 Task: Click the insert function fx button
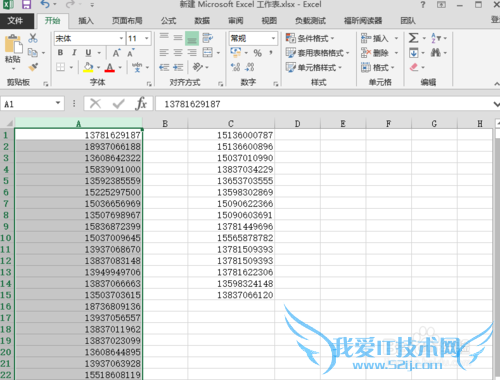coord(141,104)
